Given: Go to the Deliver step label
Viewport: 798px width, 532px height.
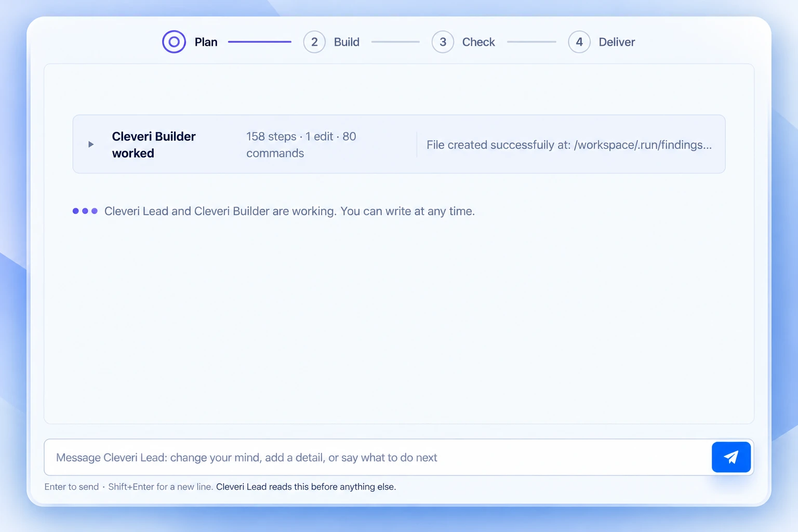Looking at the screenshot, I should [617, 42].
